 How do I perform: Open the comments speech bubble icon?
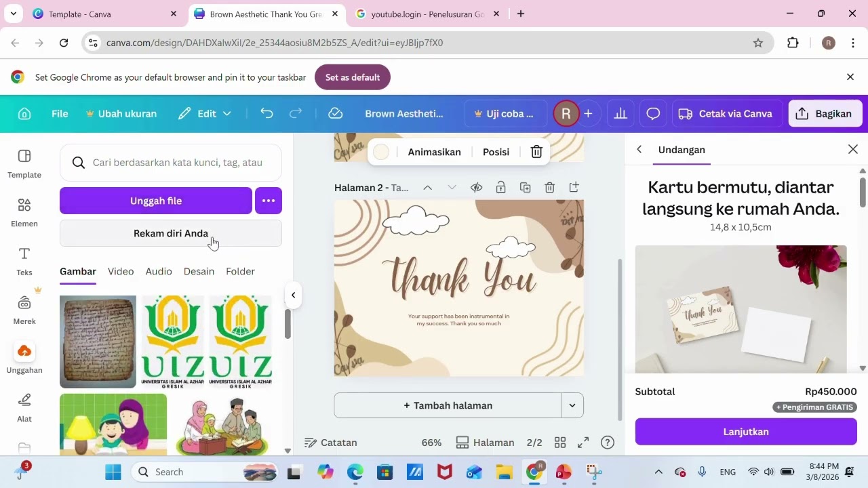coord(653,114)
